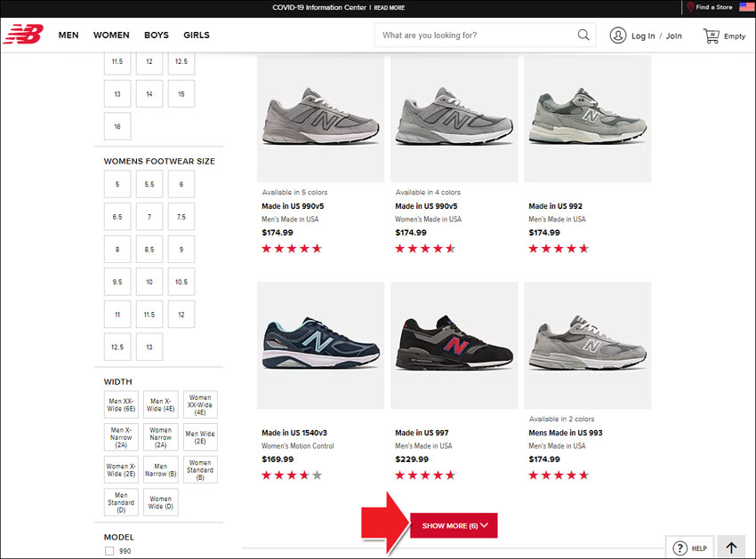
Task: Click the 'Available in 4 colors' text
Action: click(x=428, y=192)
